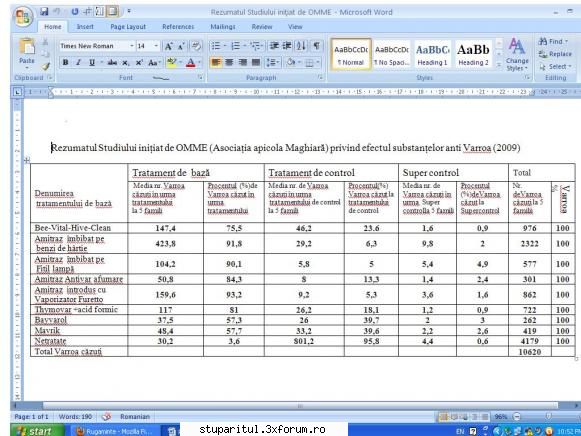Toggle Strikethrough formatting
The width and height of the screenshot is (581, 436).
tap(112, 63)
